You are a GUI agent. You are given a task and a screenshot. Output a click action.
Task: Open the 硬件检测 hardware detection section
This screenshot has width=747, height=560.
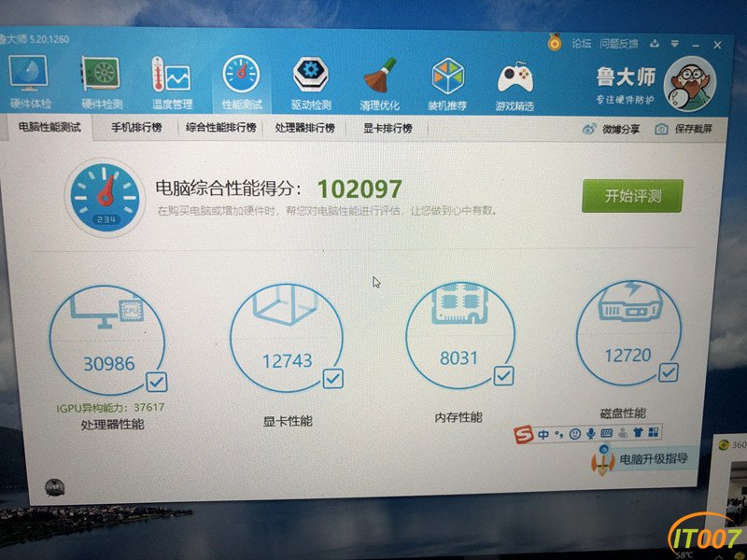point(101,82)
